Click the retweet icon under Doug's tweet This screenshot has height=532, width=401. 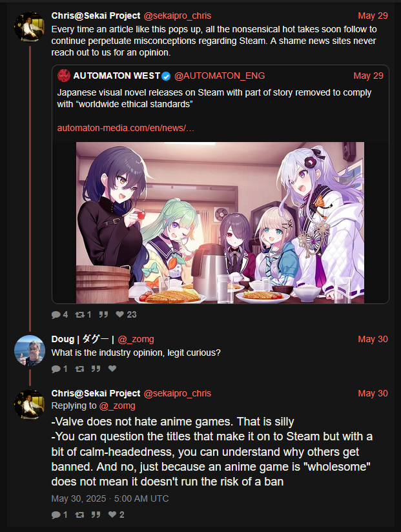point(79,369)
